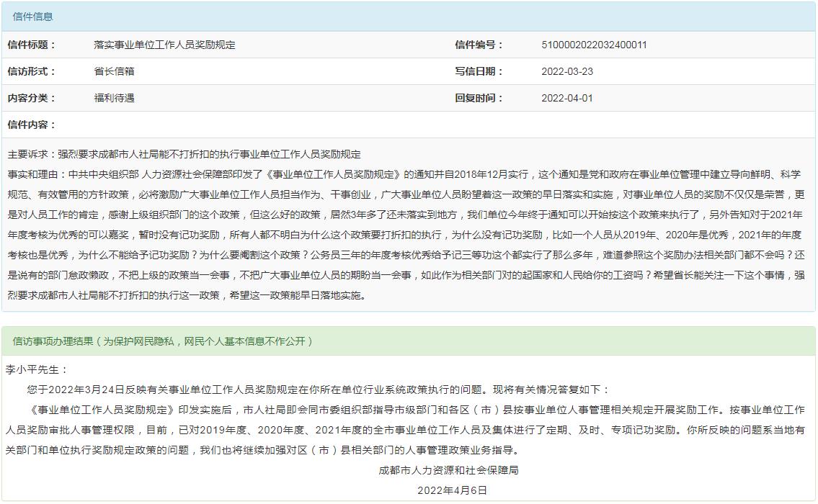Click the 信件内容 field label
Screen dimensions: 818x504
pos(31,125)
